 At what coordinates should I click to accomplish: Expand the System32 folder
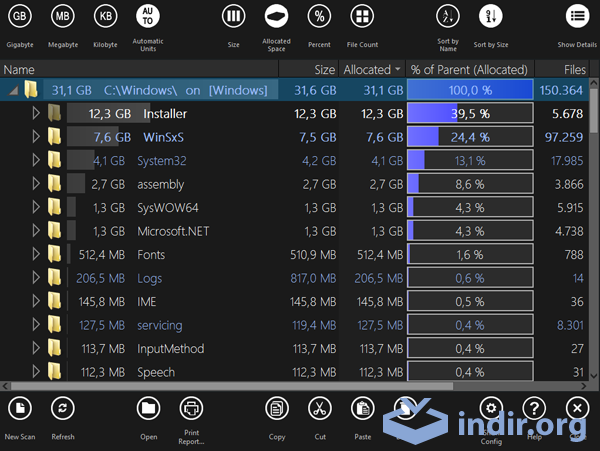36,160
